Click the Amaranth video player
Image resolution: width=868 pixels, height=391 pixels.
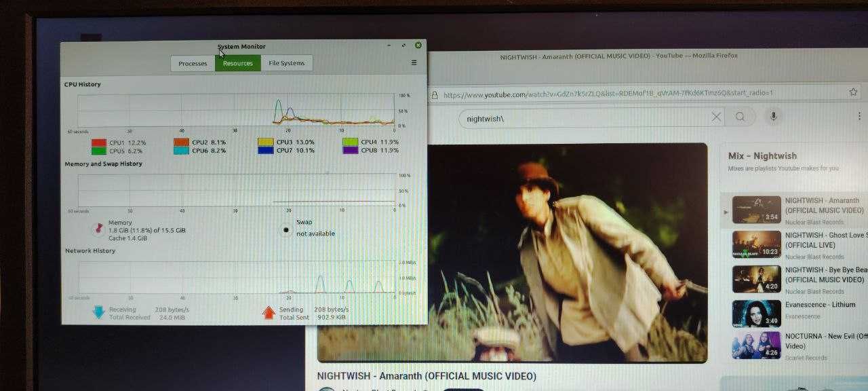512,253
